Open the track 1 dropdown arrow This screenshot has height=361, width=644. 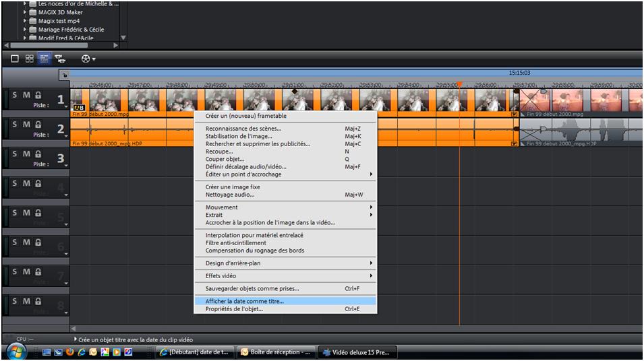(67, 108)
